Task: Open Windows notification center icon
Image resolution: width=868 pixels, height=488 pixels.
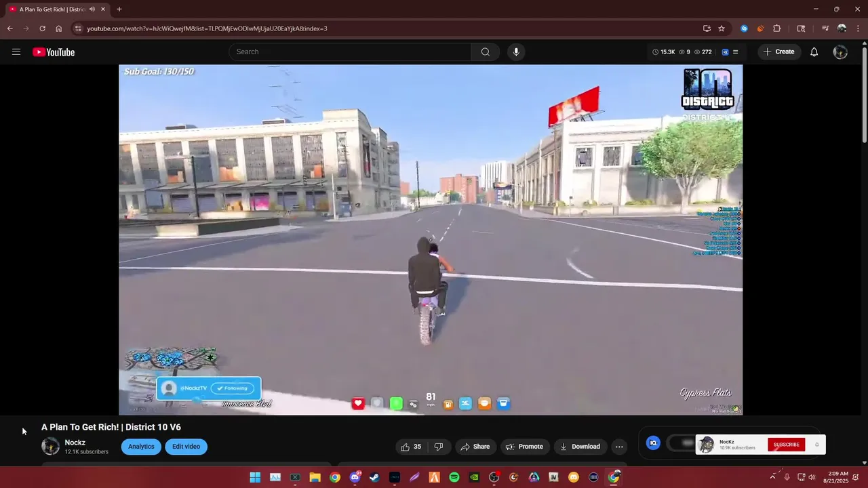Action: 856,477
